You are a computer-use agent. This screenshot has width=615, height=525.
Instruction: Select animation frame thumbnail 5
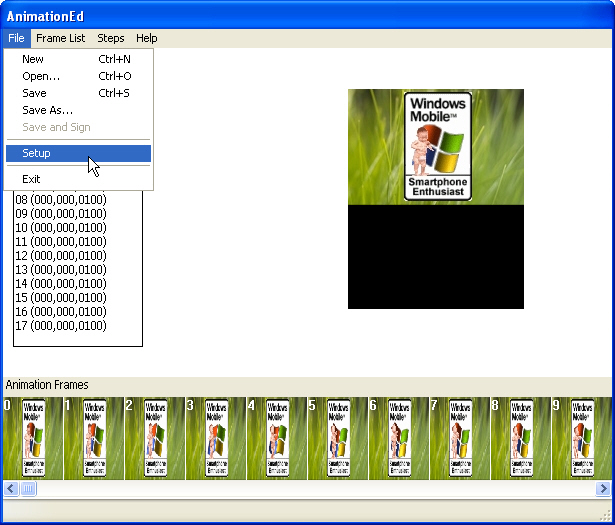(x=338, y=438)
